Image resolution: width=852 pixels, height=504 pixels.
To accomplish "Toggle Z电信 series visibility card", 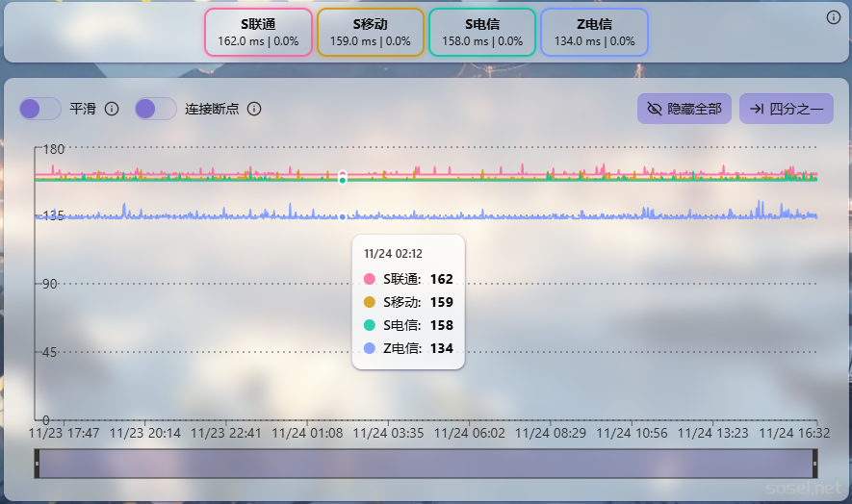I will (x=594, y=33).
